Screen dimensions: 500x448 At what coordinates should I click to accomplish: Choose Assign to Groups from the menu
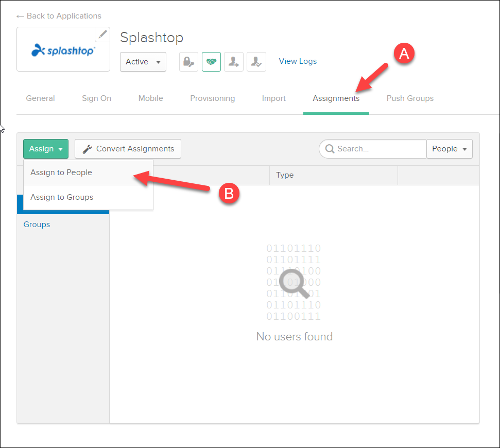click(61, 197)
